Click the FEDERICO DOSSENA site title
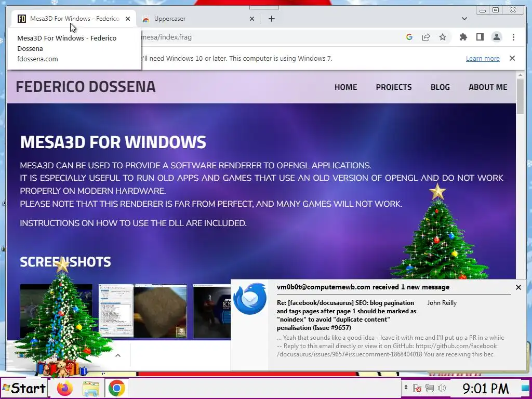 click(86, 87)
